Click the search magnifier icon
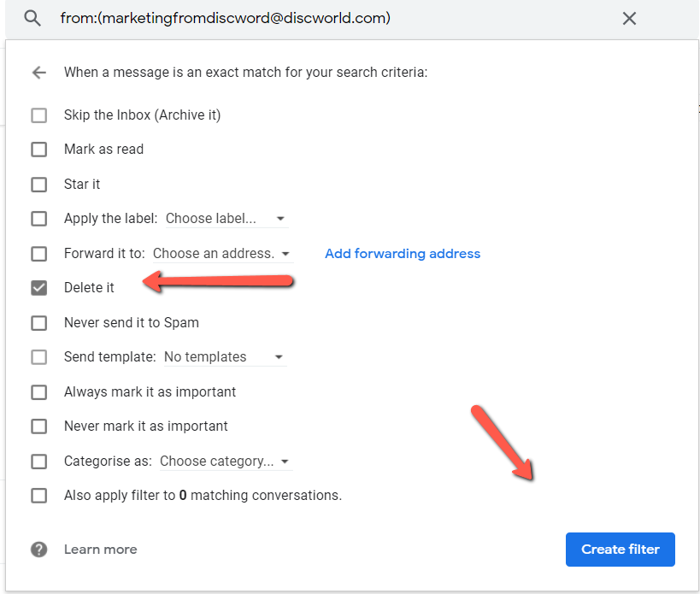The width and height of the screenshot is (700, 594). [32, 18]
